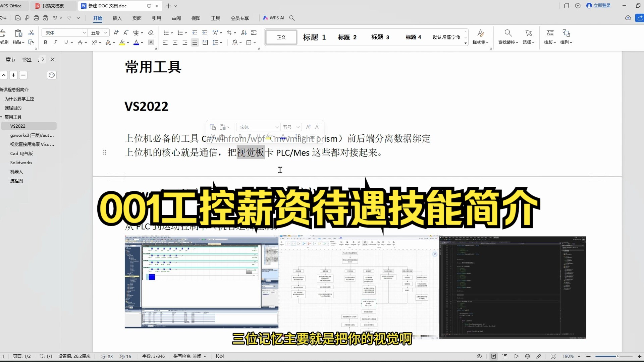
Task: Increase indent in the ribbon
Action: click(x=205, y=33)
